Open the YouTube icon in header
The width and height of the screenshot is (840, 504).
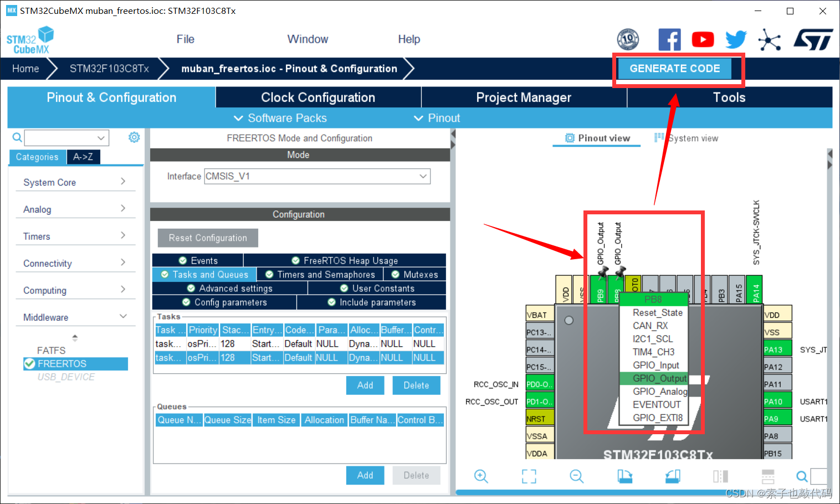click(x=703, y=39)
